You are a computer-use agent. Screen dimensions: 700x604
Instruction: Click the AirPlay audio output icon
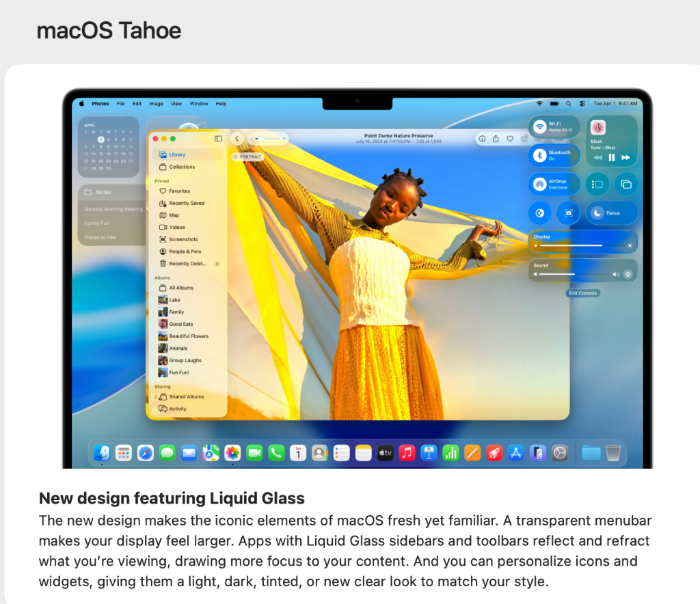coord(628,275)
